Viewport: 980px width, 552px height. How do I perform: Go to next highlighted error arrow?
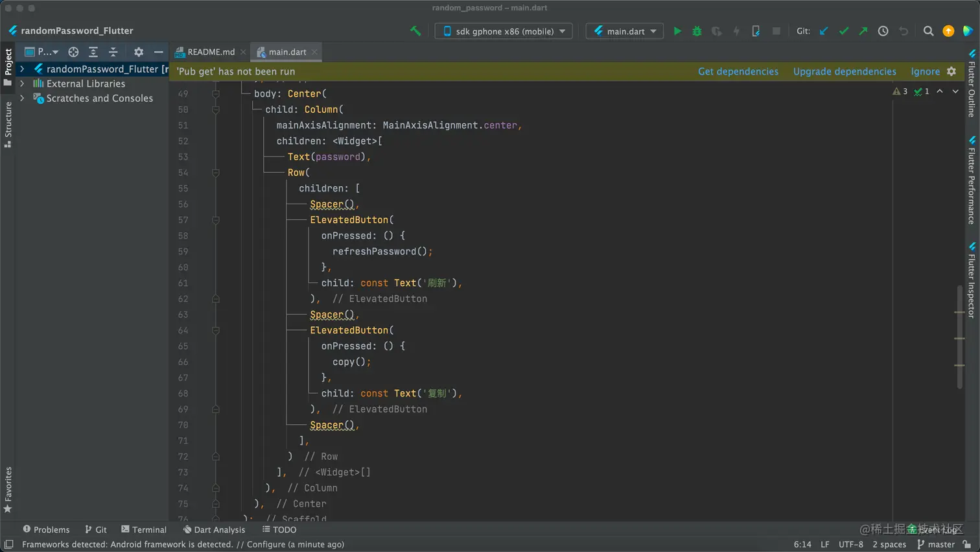point(955,91)
